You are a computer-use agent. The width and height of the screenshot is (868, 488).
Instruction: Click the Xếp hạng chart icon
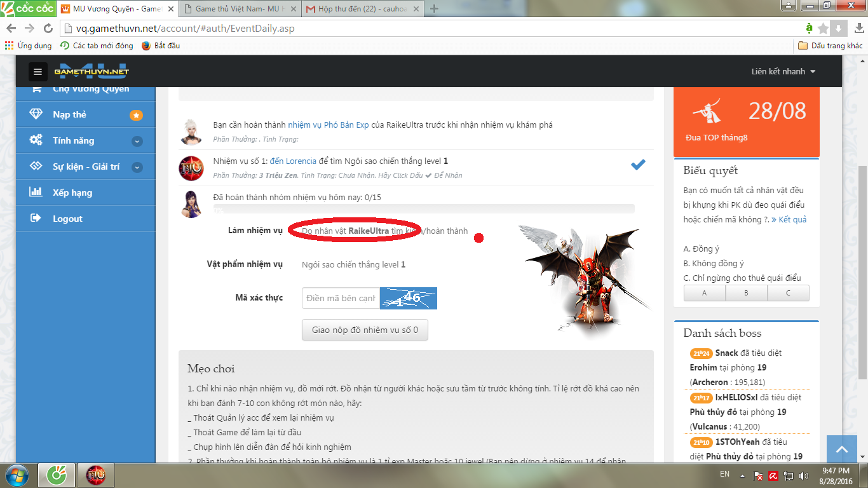coord(36,193)
